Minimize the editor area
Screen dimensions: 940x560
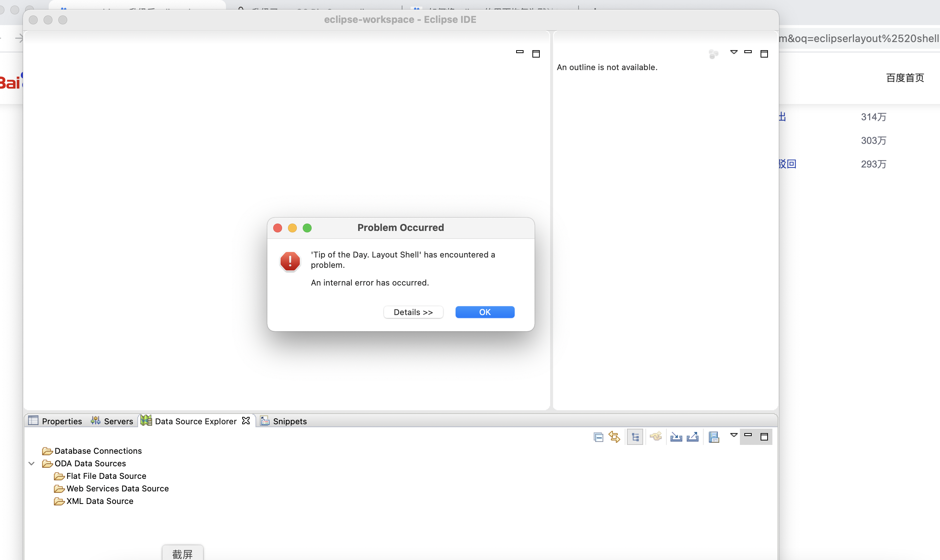(x=520, y=52)
